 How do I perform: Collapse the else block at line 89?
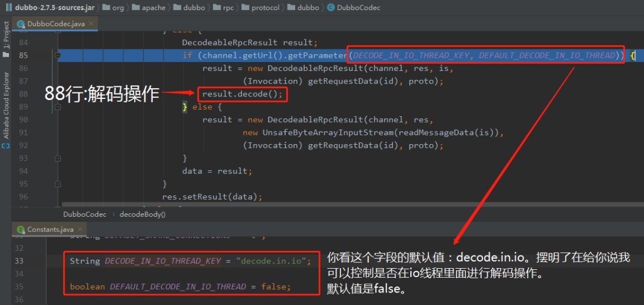tap(58, 107)
